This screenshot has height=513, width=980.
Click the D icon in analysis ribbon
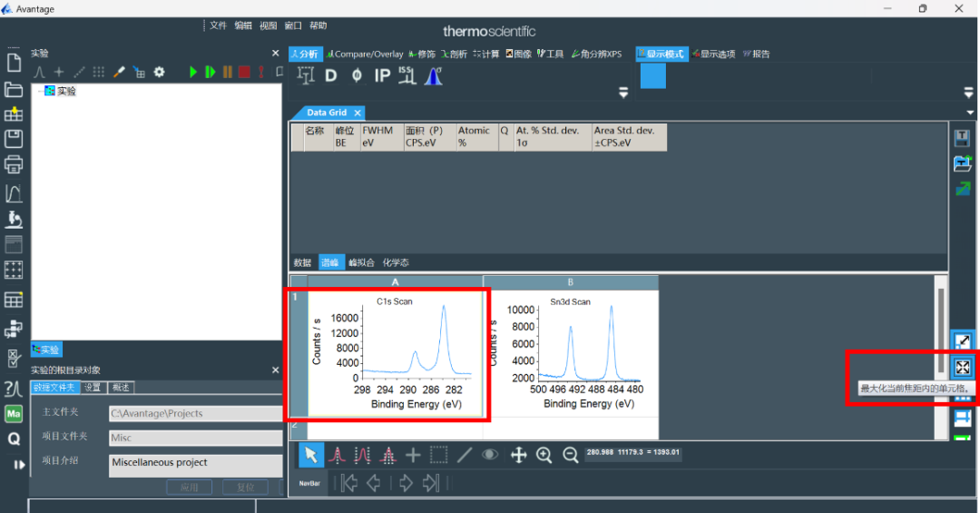tap(331, 76)
